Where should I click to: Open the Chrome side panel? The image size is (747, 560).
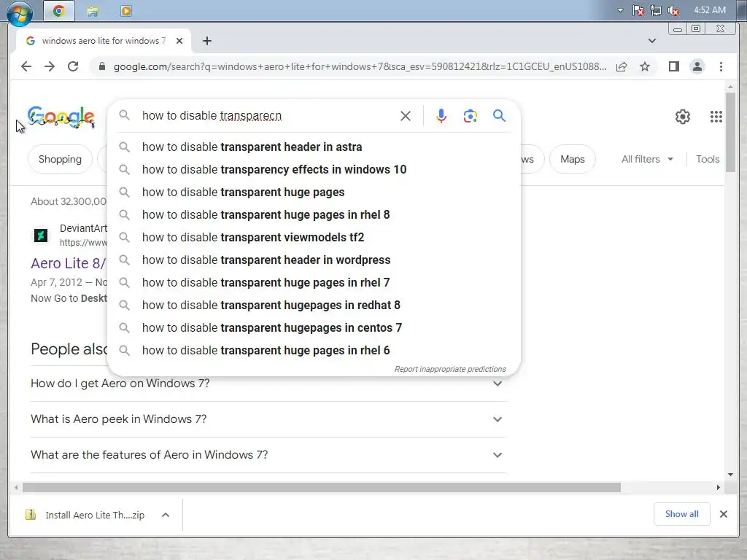click(673, 66)
